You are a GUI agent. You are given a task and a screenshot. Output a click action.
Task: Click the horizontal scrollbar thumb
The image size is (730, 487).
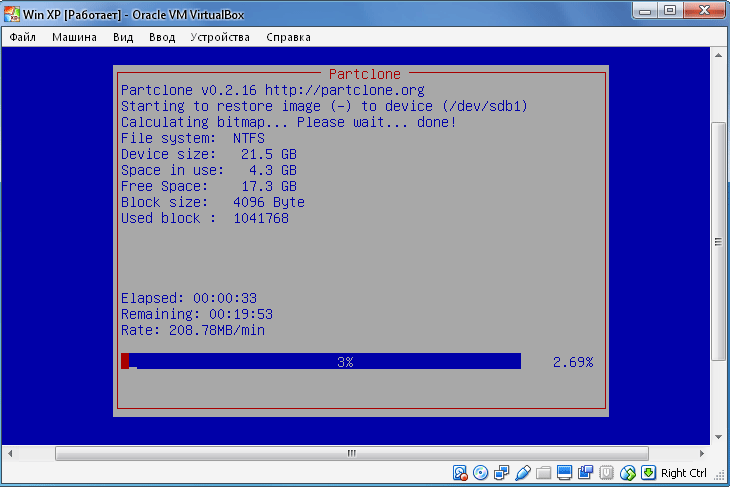pyautogui.click(x=351, y=453)
